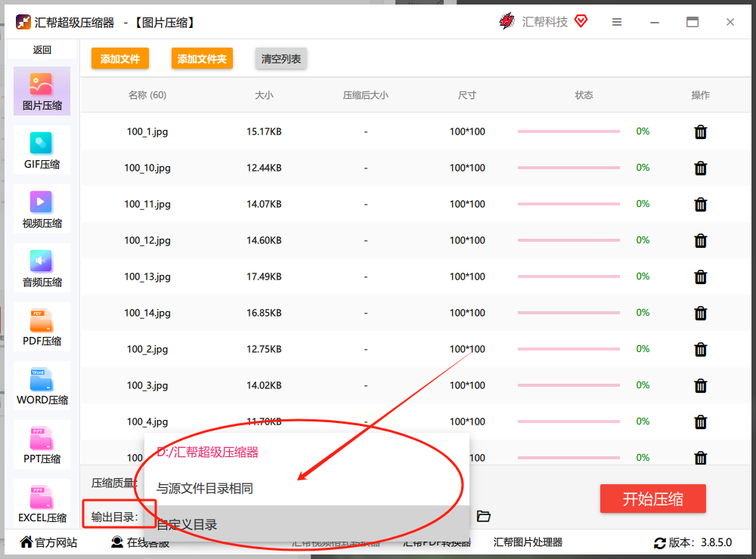Viewport: 756px width, 559px height.
Task: Click the 大小 column header
Action: click(264, 95)
